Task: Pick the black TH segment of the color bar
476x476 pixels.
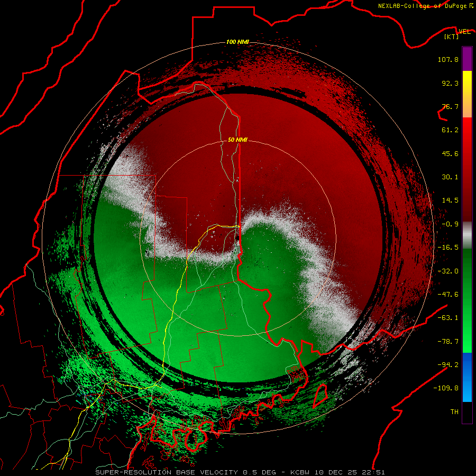Action: (467, 412)
